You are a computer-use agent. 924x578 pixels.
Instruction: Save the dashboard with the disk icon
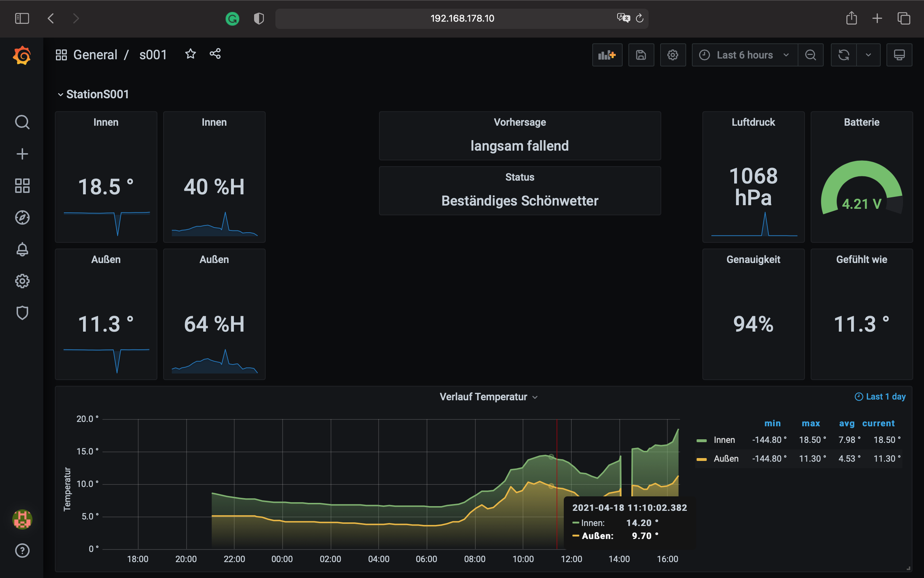[x=641, y=55]
